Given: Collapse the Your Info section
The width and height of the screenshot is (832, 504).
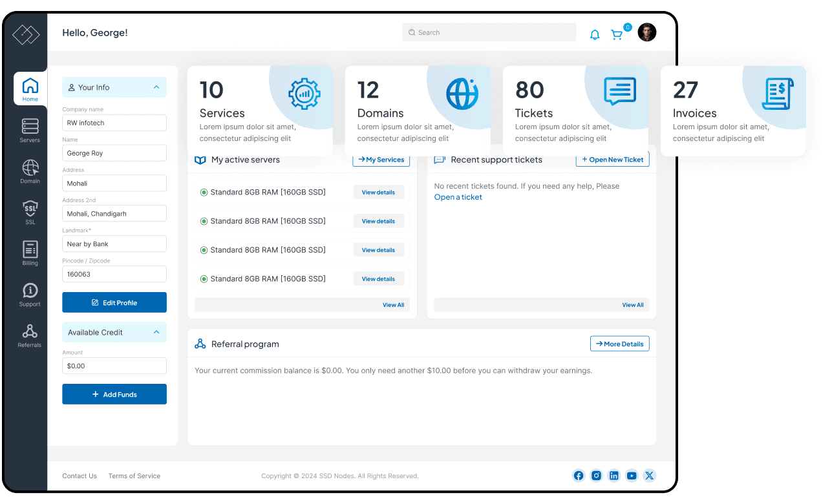Looking at the screenshot, I should (156, 87).
